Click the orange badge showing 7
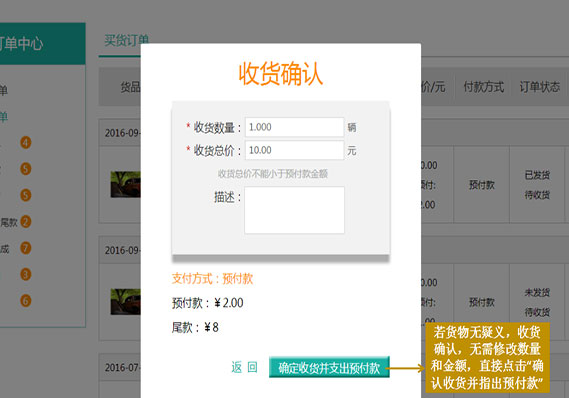 25,248
